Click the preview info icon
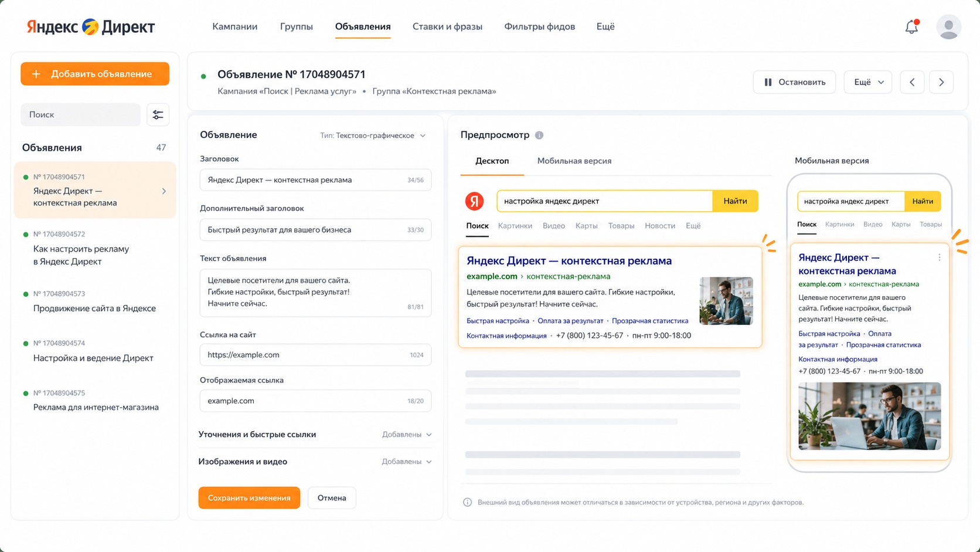 tap(539, 135)
